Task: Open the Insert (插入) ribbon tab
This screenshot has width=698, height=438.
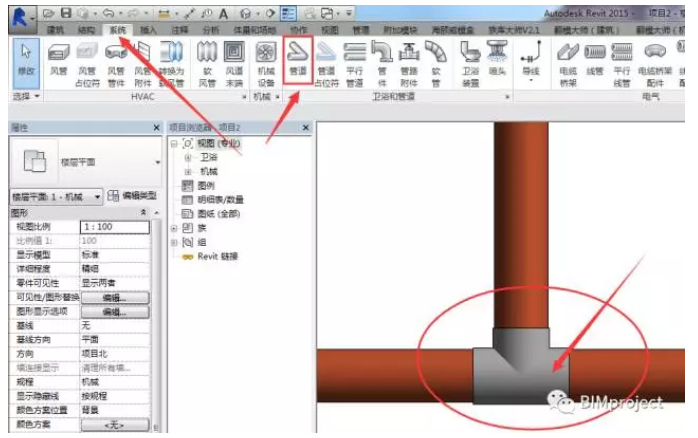Action: tap(148, 30)
